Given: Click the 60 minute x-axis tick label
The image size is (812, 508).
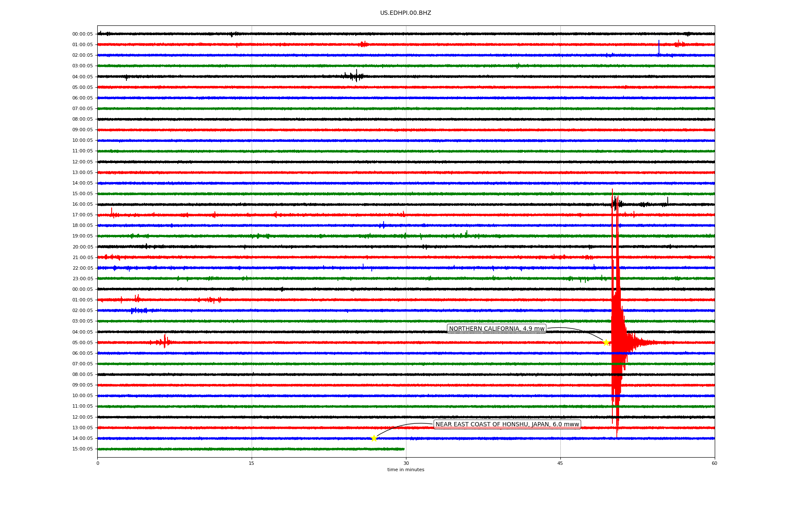Looking at the screenshot, I should [x=714, y=463].
